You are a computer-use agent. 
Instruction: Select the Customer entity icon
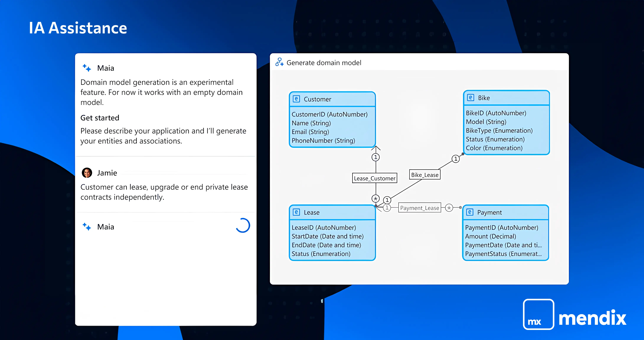click(x=296, y=99)
